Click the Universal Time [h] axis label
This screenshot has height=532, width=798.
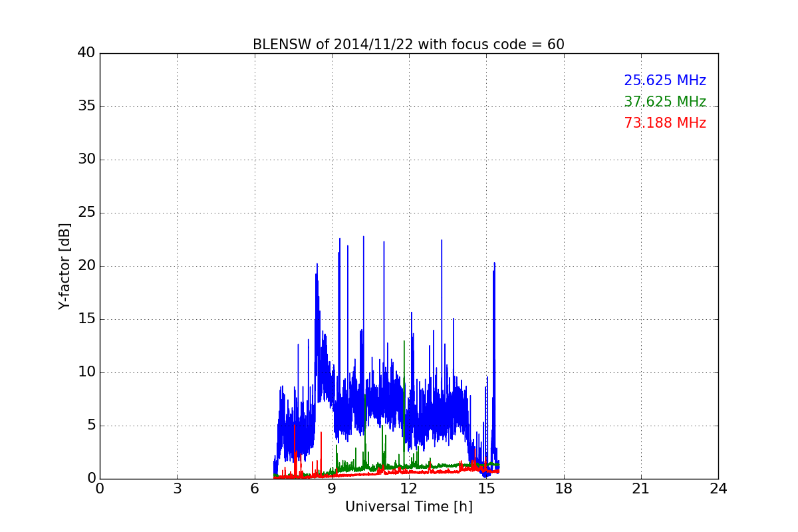(408, 507)
